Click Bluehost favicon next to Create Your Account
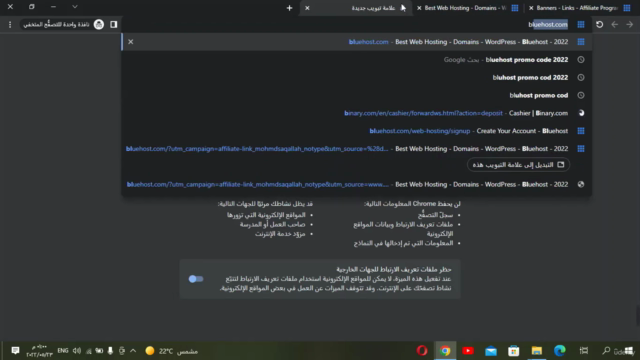Viewport: 640px width, 360px height. tap(581, 131)
